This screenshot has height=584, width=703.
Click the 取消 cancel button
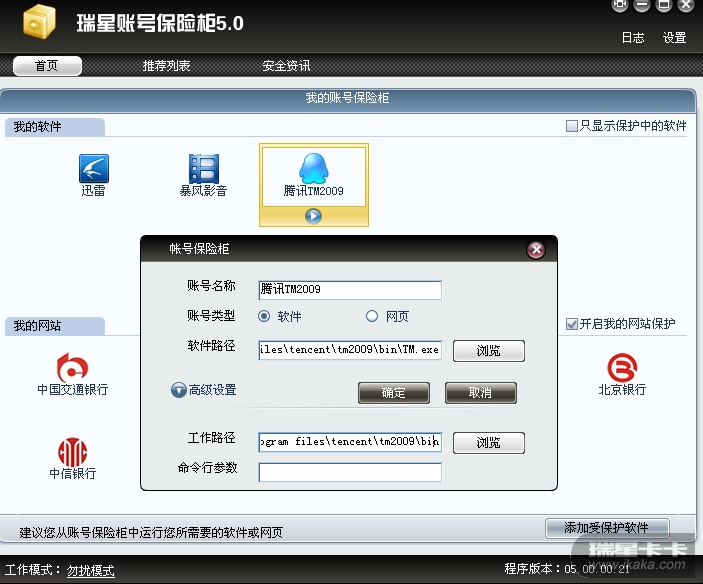click(x=481, y=393)
